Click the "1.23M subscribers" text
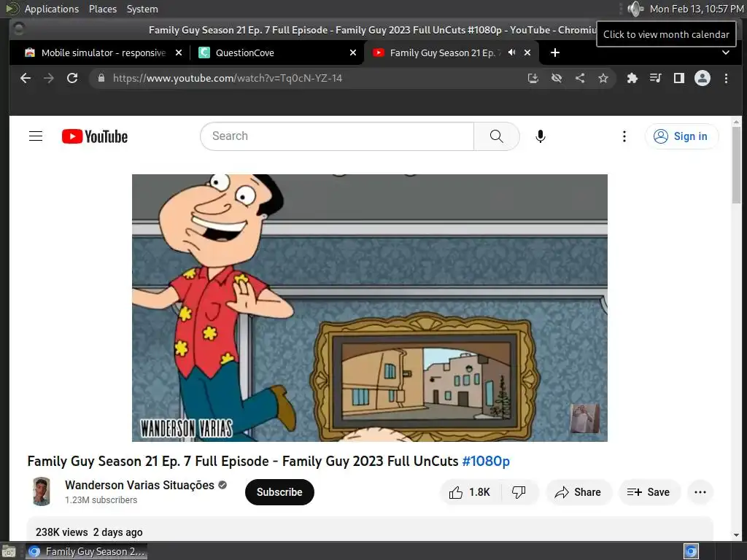 101,500
